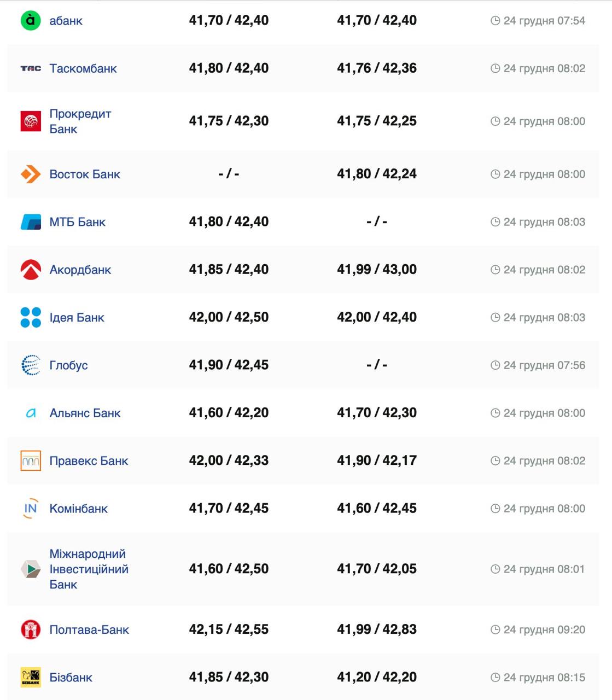Image resolution: width=612 pixels, height=700 pixels.
Task: Click the red Прокредит Банк logo
Action: [31, 121]
